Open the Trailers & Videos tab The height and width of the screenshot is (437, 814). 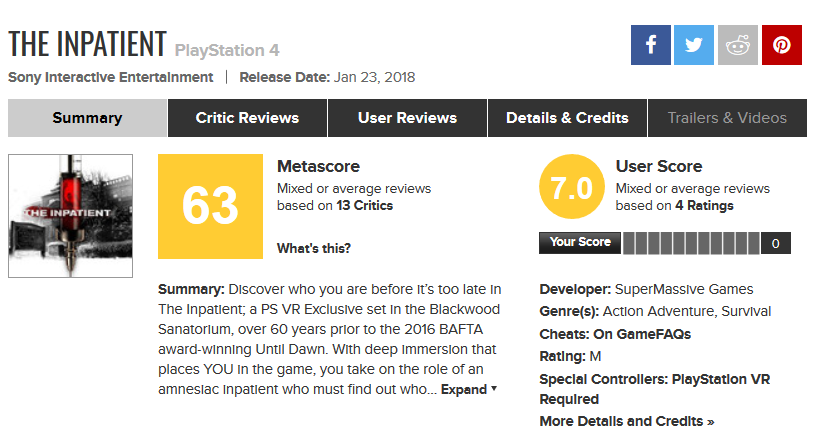(x=727, y=118)
